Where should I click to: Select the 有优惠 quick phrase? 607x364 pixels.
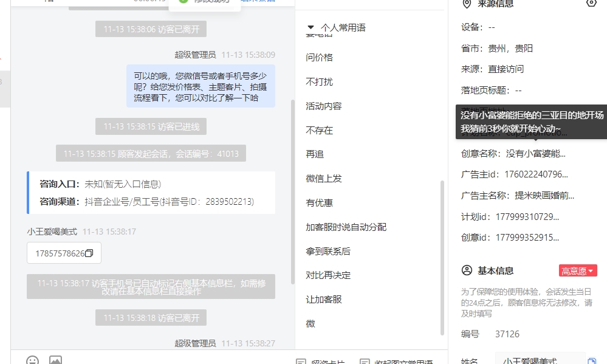[x=320, y=203]
